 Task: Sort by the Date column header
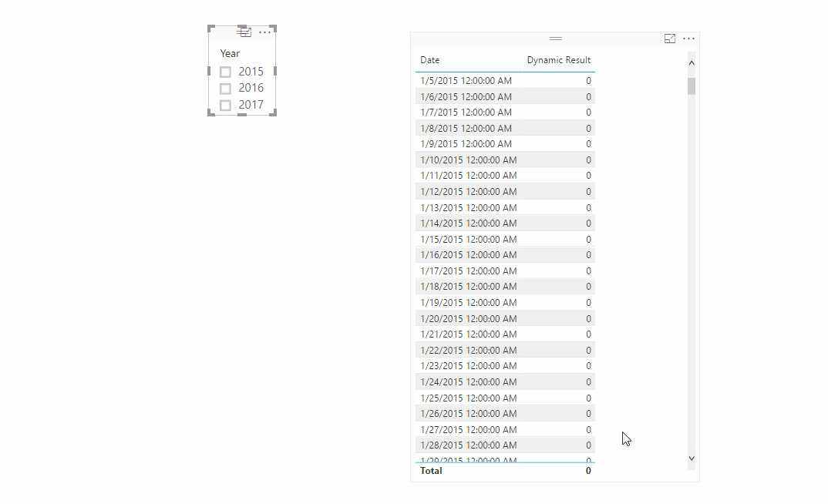(x=430, y=60)
